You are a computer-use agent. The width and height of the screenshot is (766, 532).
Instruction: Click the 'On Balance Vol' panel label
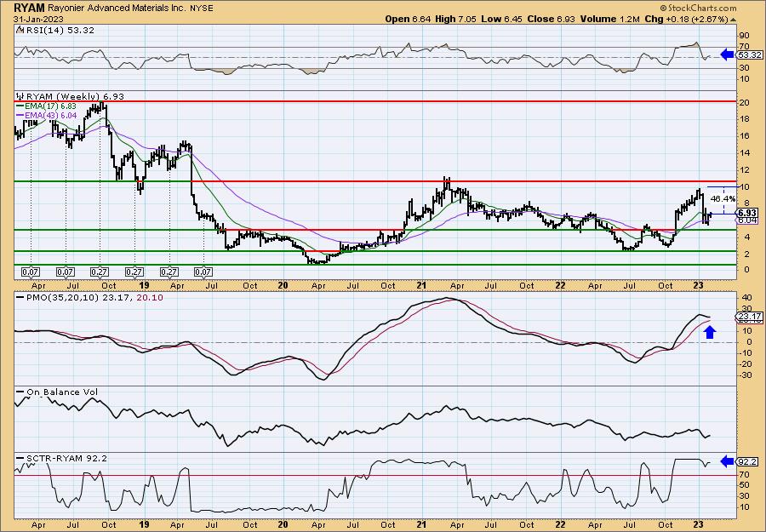pyautogui.click(x=61, y=392)
